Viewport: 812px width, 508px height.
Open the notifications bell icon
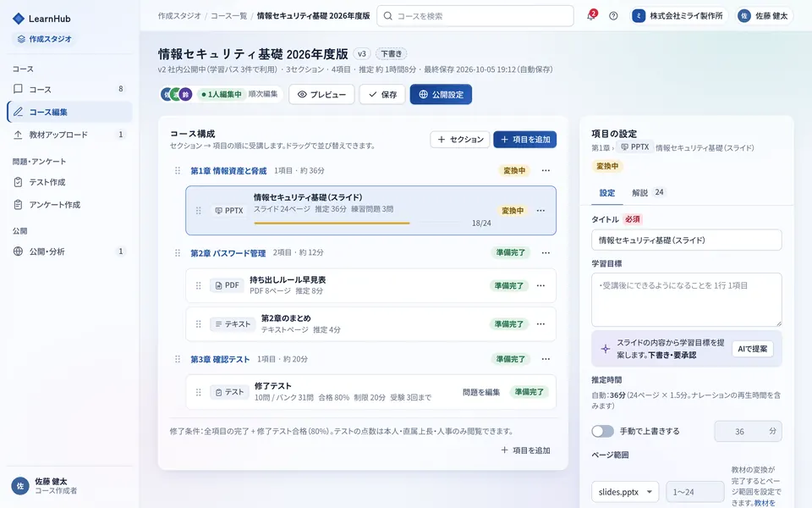point(591,15)
